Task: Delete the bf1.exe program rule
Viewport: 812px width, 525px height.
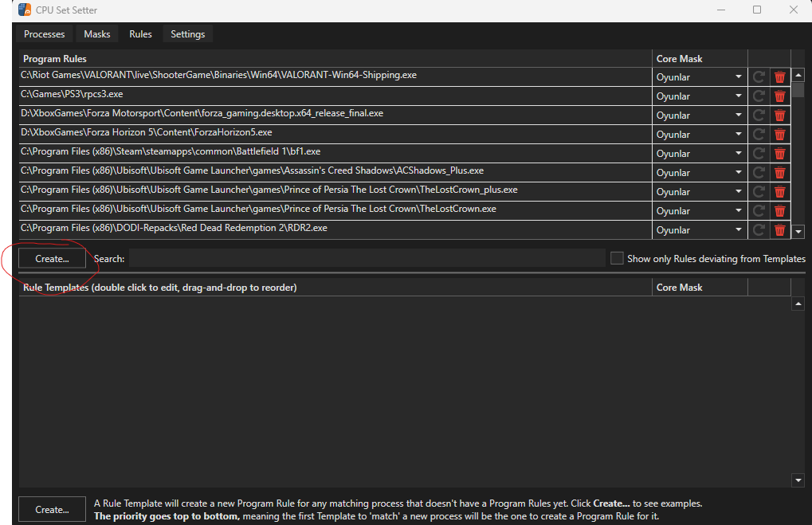Action: pos(779,154)
